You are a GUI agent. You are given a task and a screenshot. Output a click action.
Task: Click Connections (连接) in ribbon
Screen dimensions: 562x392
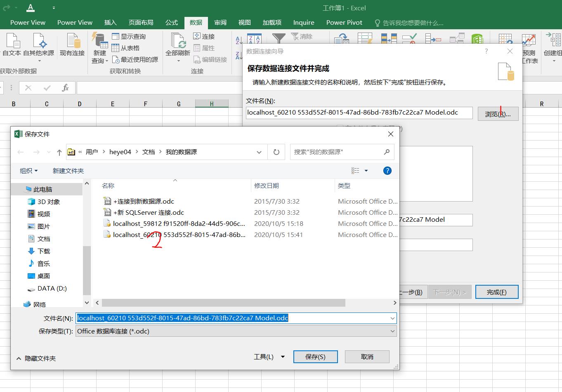coord(204,36)
